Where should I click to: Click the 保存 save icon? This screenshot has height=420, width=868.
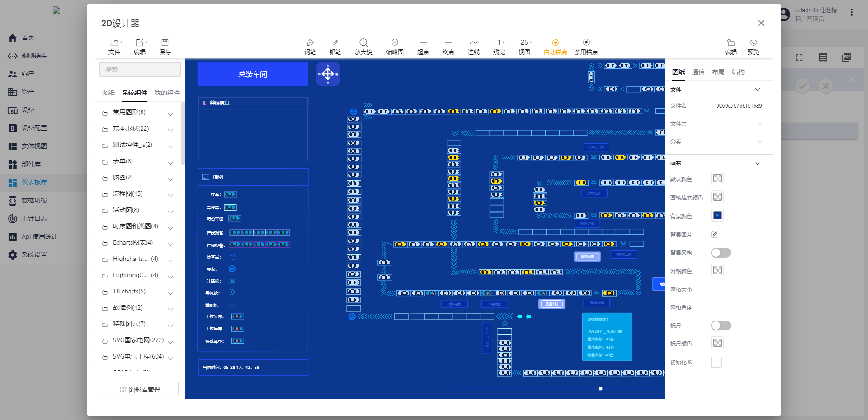point(165,42)
